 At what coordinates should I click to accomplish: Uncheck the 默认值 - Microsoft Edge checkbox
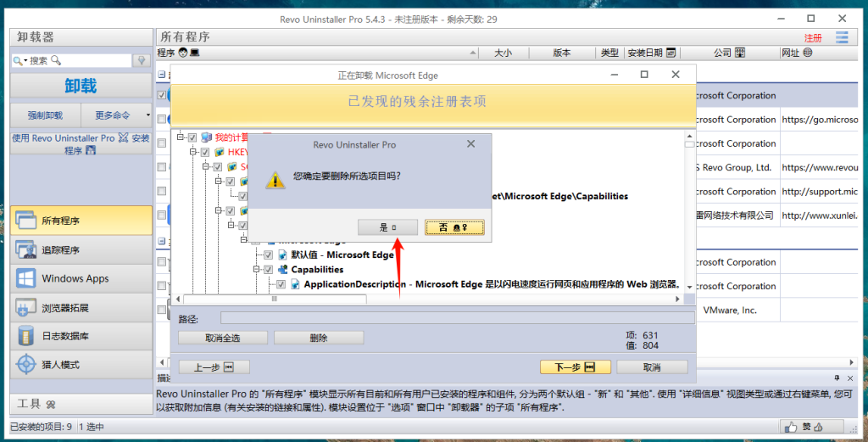click(269, 255)
